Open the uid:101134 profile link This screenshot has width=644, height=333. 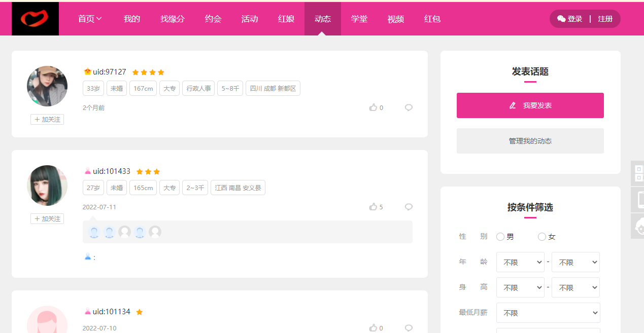112,312
